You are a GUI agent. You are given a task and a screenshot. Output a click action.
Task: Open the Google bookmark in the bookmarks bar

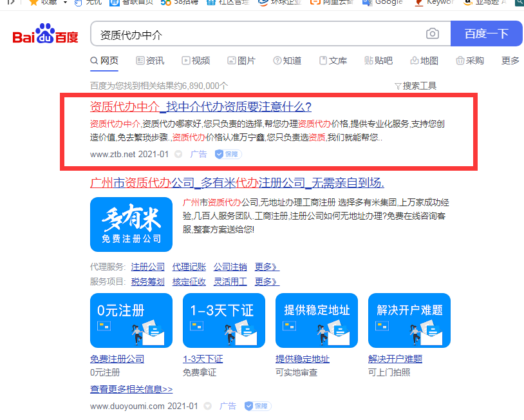point(386,3)
